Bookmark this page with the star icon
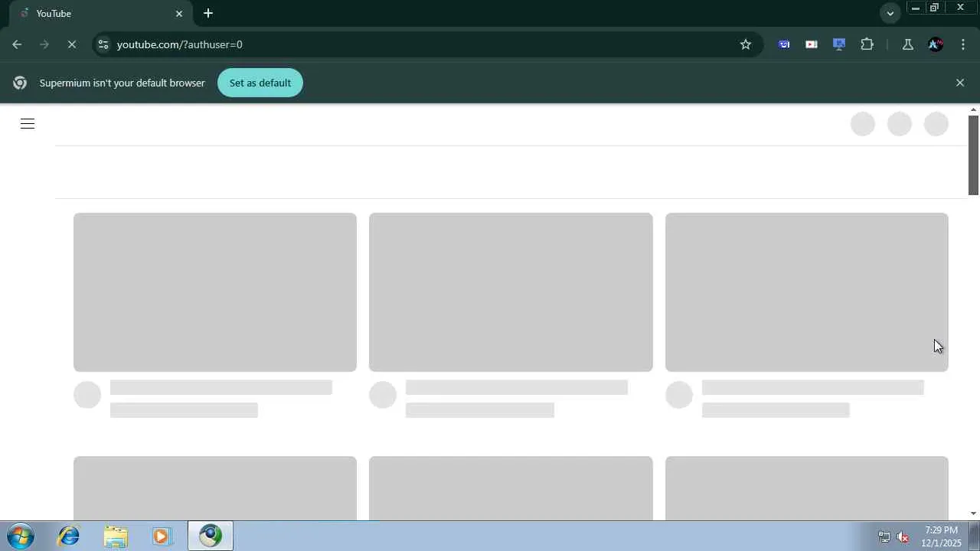The height and width of the screenshot is (551, 980). (x=746, y=44)
